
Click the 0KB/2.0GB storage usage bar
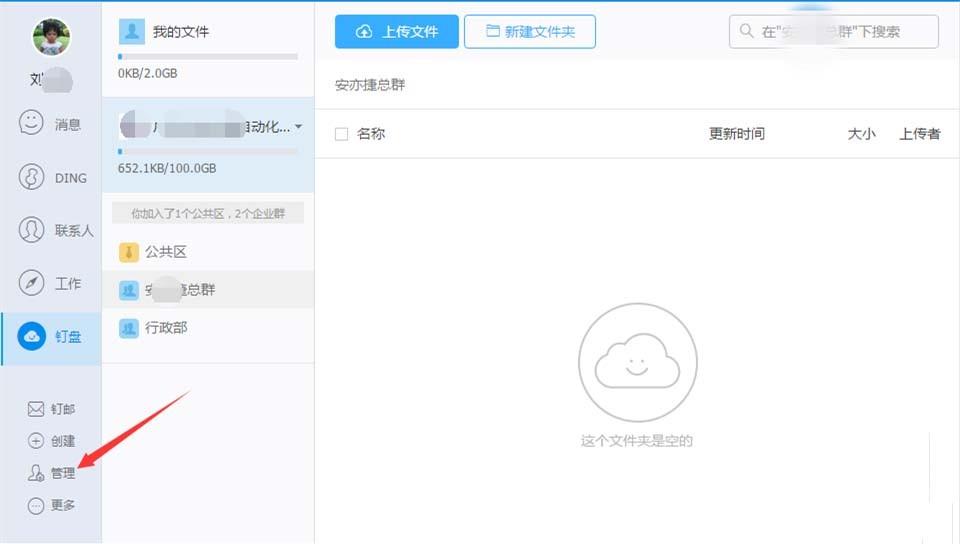click(x=208, y=56)
